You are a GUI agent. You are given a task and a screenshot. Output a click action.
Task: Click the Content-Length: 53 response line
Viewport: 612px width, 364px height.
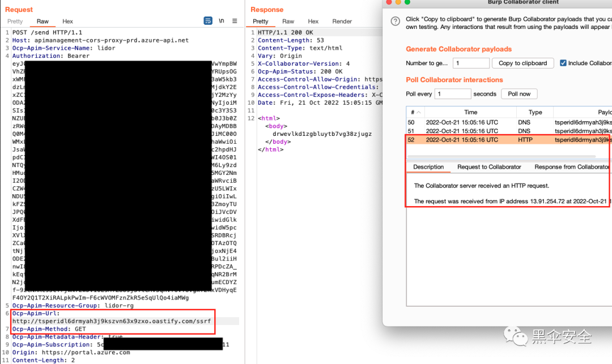point(291,40)
